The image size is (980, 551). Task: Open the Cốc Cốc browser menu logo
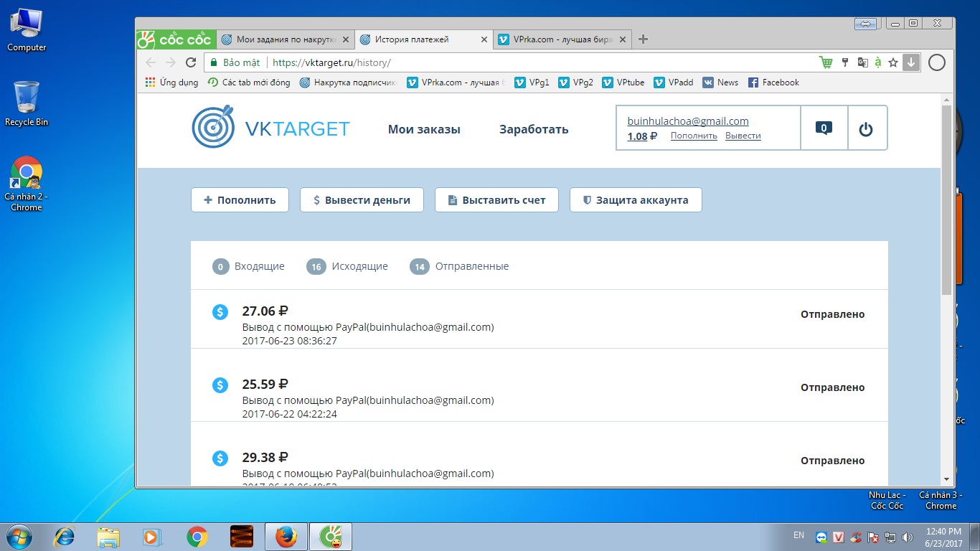[x=174, y=39]
